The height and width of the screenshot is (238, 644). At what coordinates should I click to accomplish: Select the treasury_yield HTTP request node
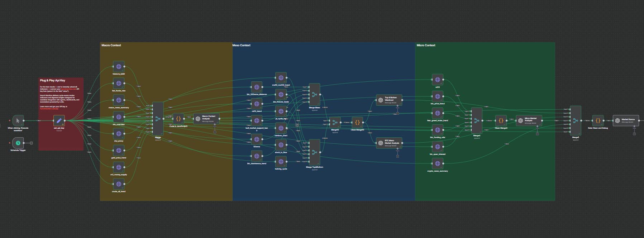(119, 67)
